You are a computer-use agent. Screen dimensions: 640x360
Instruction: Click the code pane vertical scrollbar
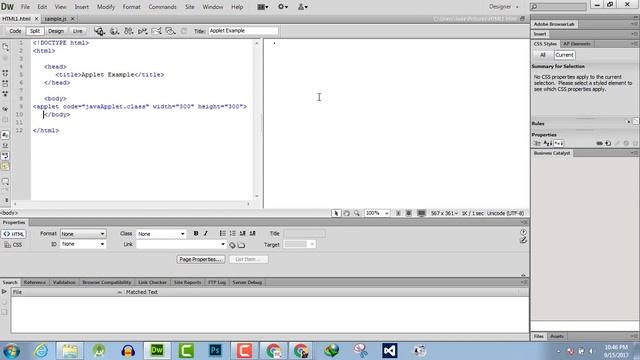click(257, 120)
